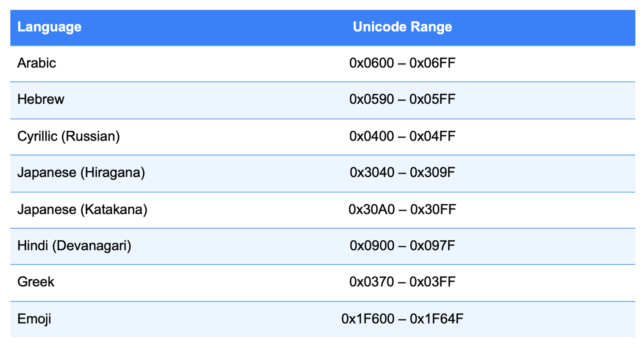Click the Hebrew row label

pos(41,100)
